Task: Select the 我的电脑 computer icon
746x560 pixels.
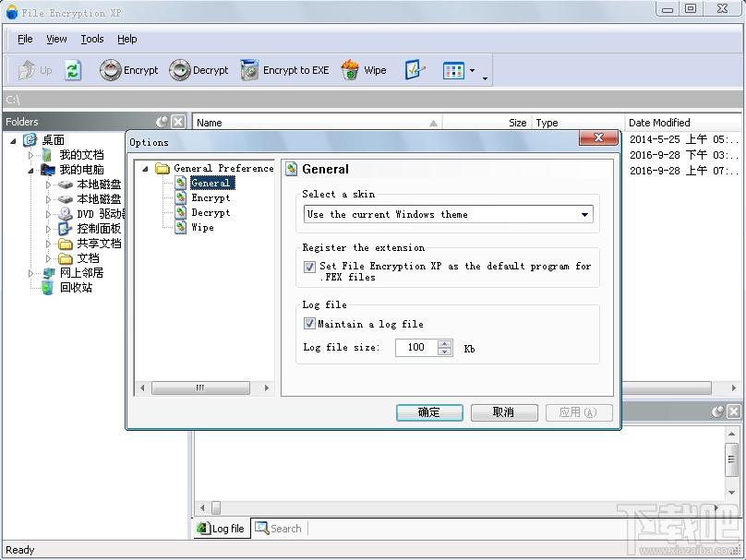Action: coord(48,170)
